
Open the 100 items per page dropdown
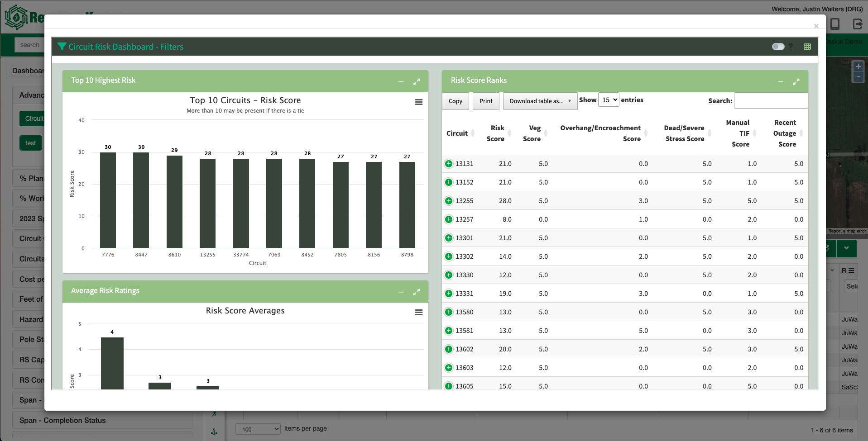258,429
